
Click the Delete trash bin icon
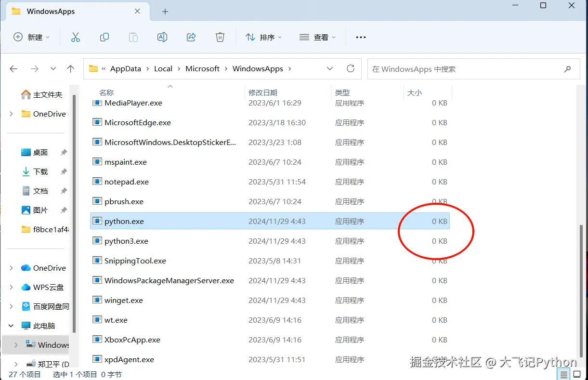(220, 37)
